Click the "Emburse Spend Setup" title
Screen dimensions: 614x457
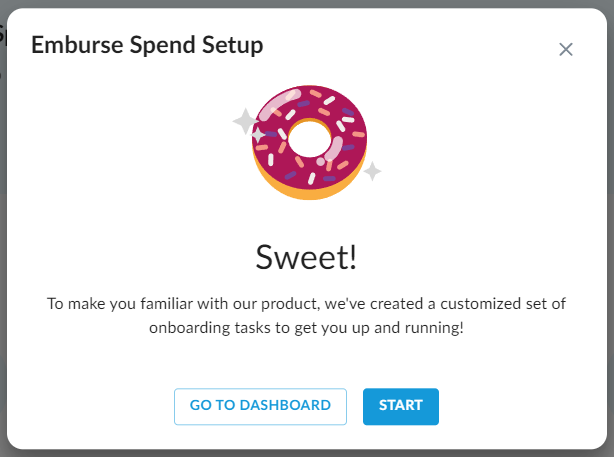(x=147, y=45)
